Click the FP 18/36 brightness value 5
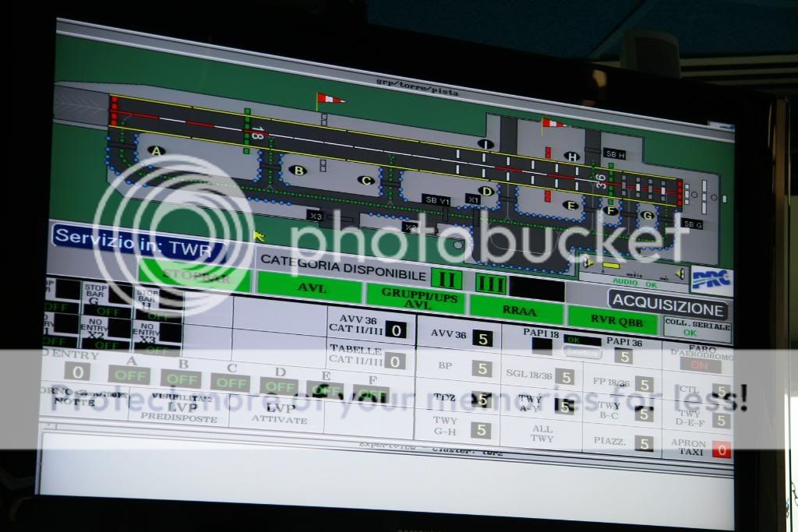This screenshot has width=798, height=532. tap(644, 385)
